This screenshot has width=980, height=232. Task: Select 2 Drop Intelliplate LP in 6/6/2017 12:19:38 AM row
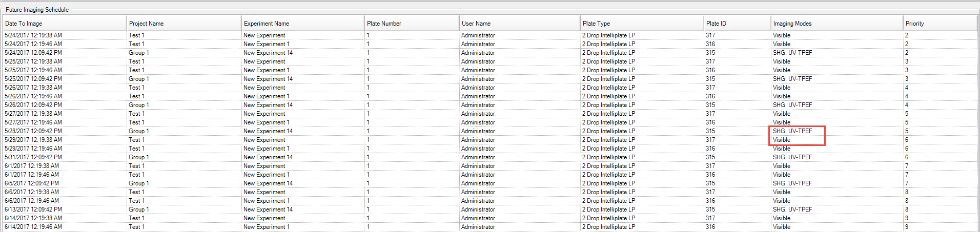(608, 192)
